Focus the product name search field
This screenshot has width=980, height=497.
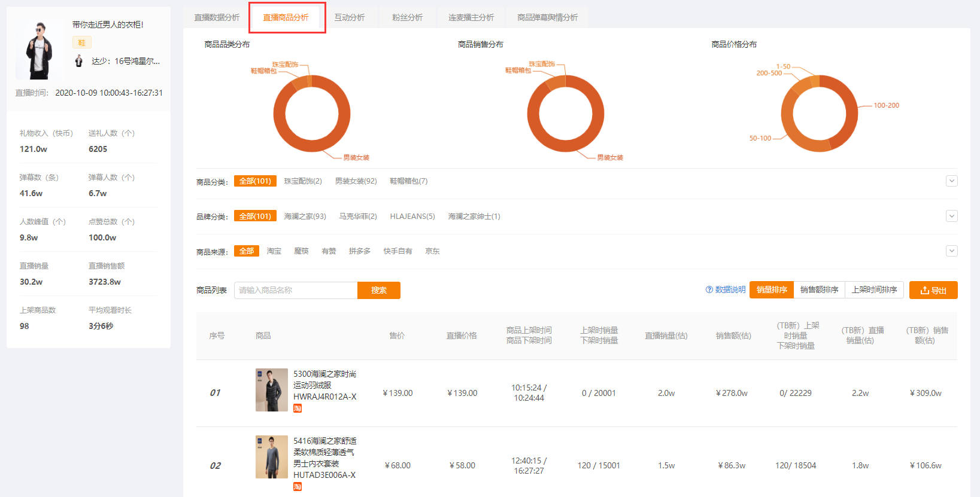point(296,290)
